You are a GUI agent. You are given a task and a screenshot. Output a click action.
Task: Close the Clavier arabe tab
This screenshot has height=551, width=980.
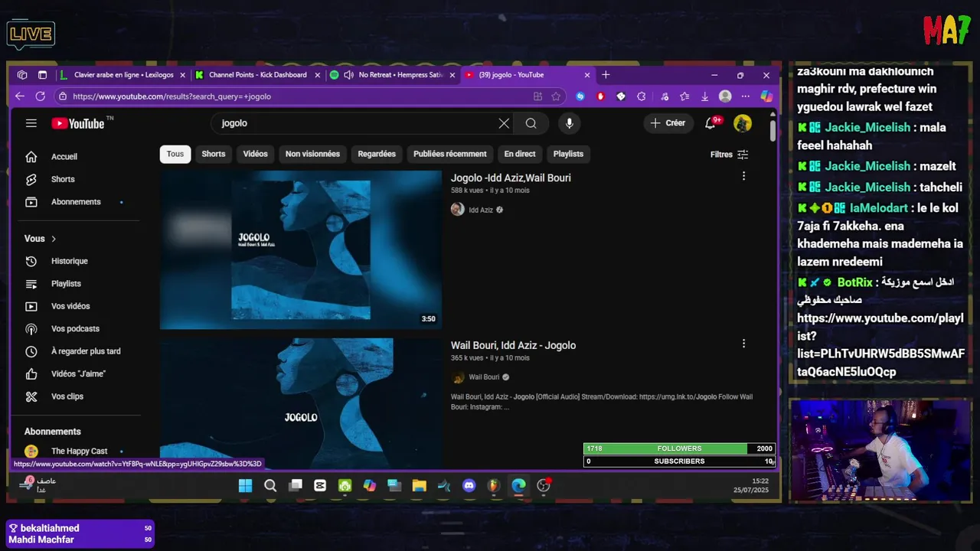pyautogui.click(x=182, y=75)
